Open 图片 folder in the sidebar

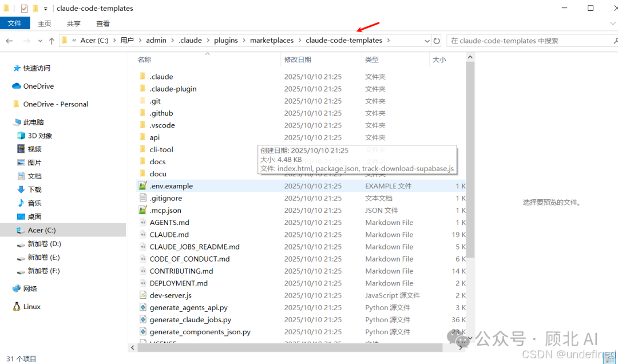coord(30,163)
